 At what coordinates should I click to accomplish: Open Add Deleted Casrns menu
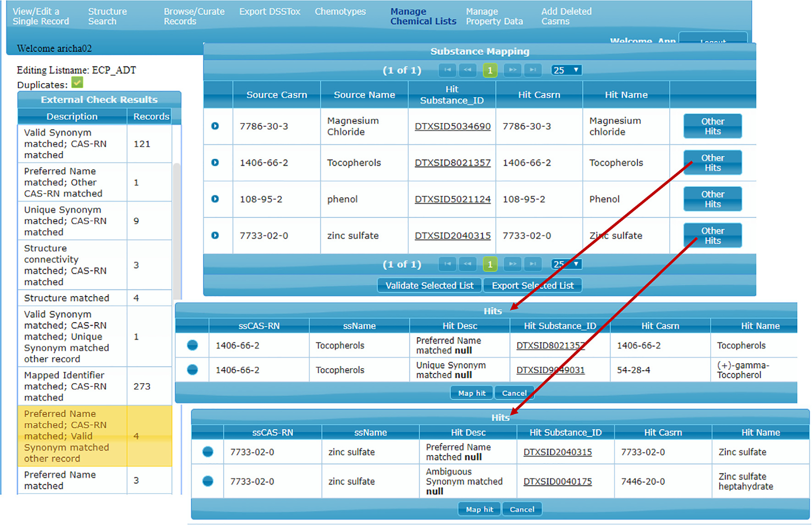coord(566,16)
